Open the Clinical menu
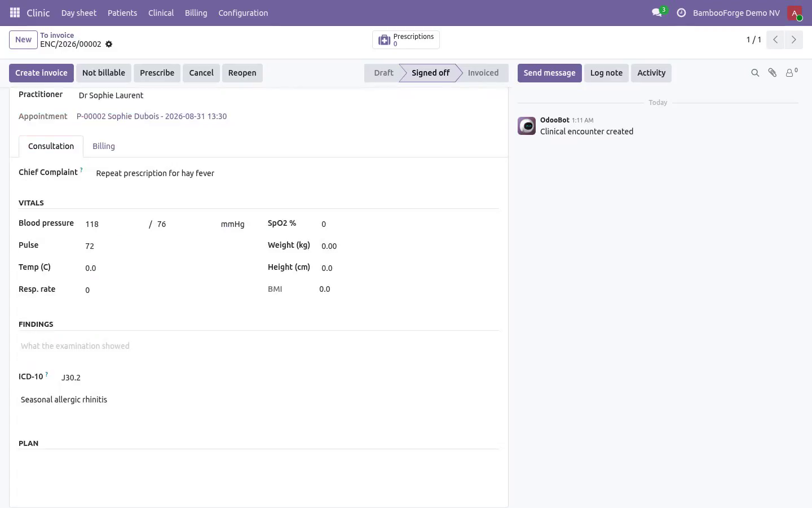 (161, 12)
